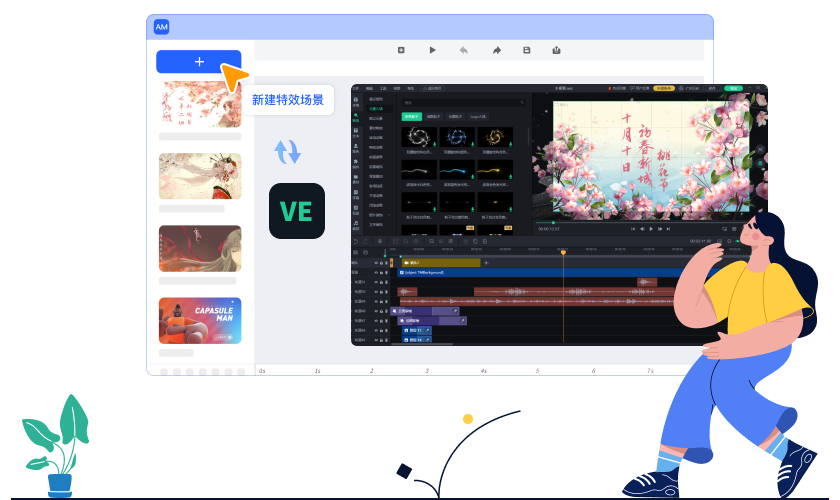Click the preview progress slider handle

coord(553,222)
